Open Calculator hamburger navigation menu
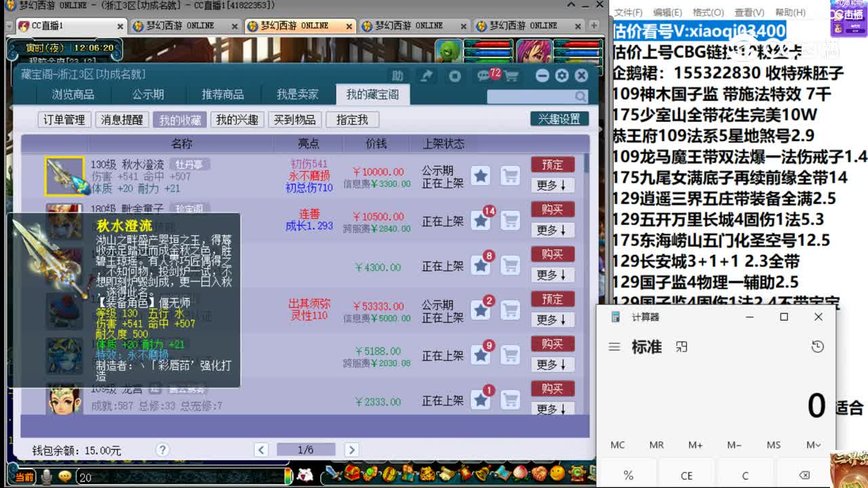 point(614,347)
